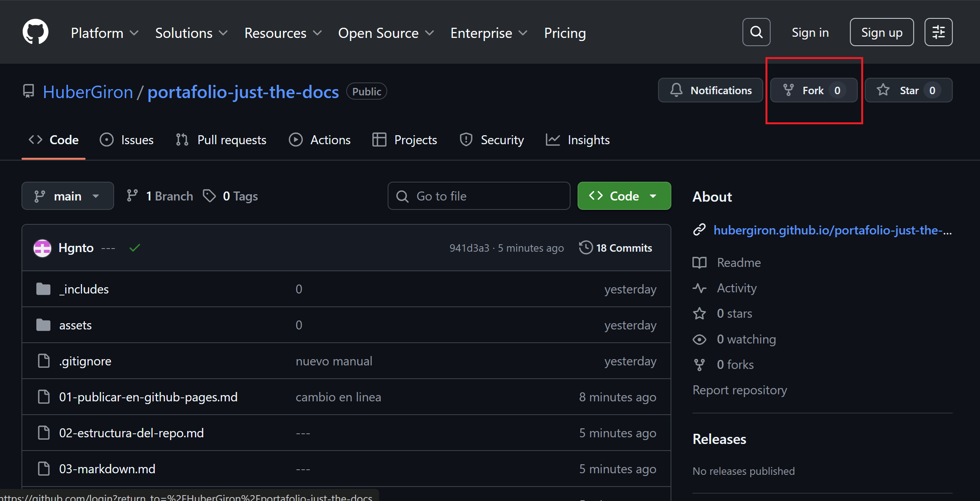This screenshot has width=980, height=501.
Task: Expand the main branch selector
Action: pos(68,196)
